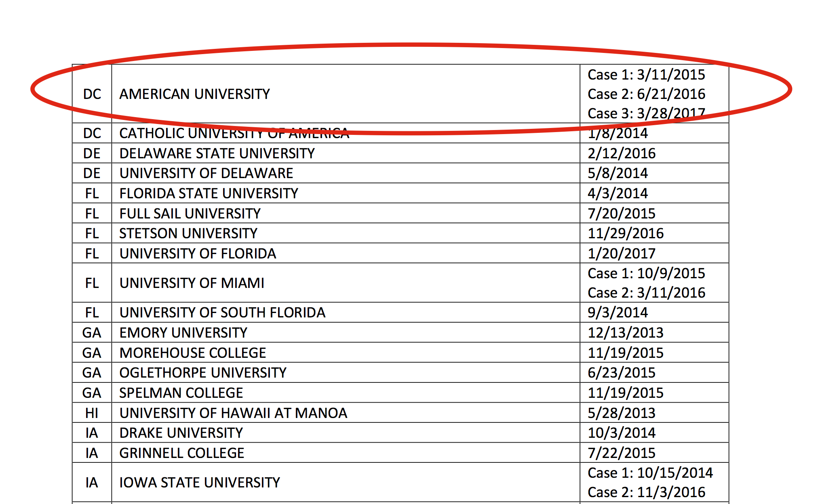Click OGLETHORPE UNIVERSITY date 6/23/2015
This screenshot has width=839, height=504.
[x=621, y=373]
